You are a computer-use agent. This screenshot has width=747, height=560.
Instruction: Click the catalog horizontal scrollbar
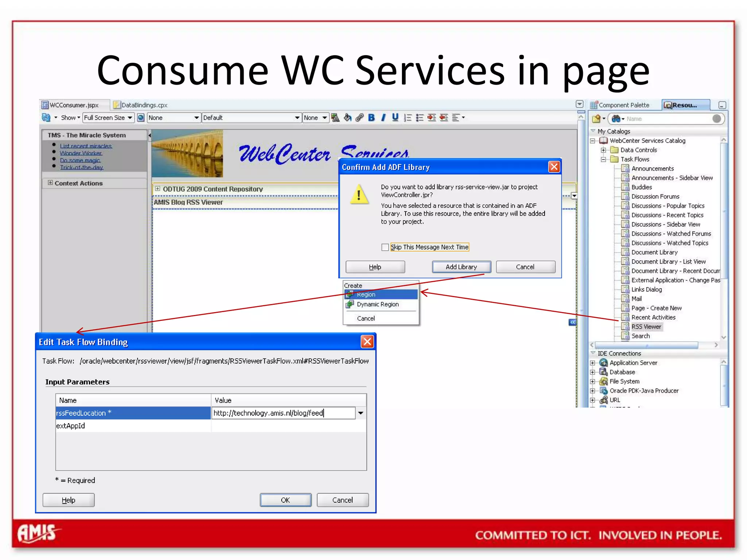tap(646, 345)
